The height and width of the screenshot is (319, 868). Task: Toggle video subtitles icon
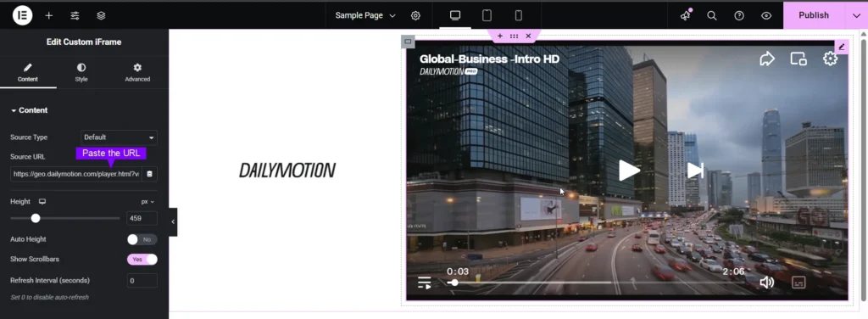[x=798, y=283]
